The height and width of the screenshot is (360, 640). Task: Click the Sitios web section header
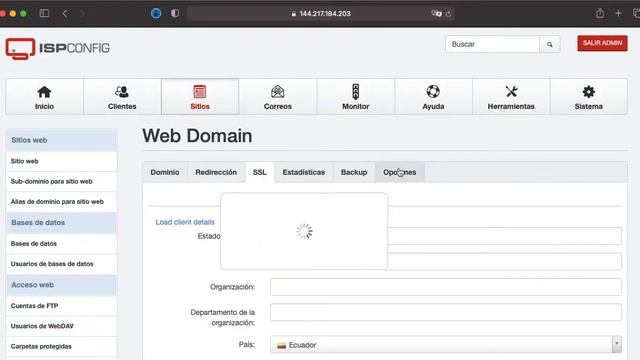tap(61, 140)
